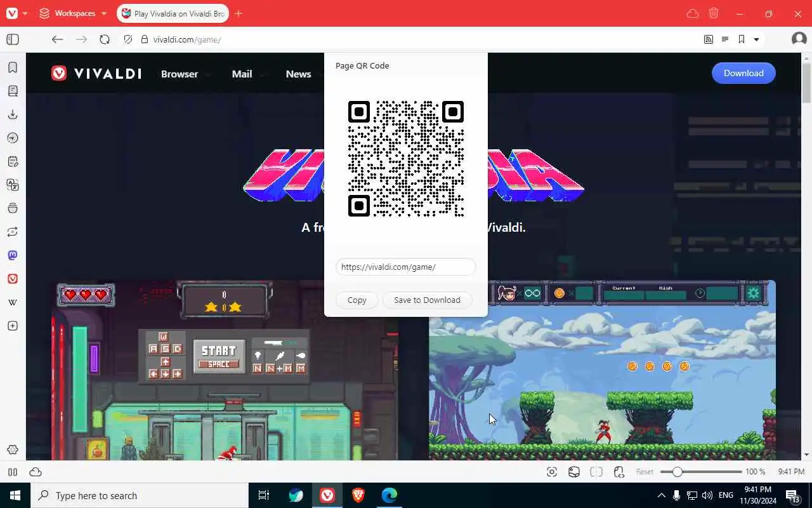Click the blue Download button
Viewport: 812px width, 508px height.
coord(743,73)
